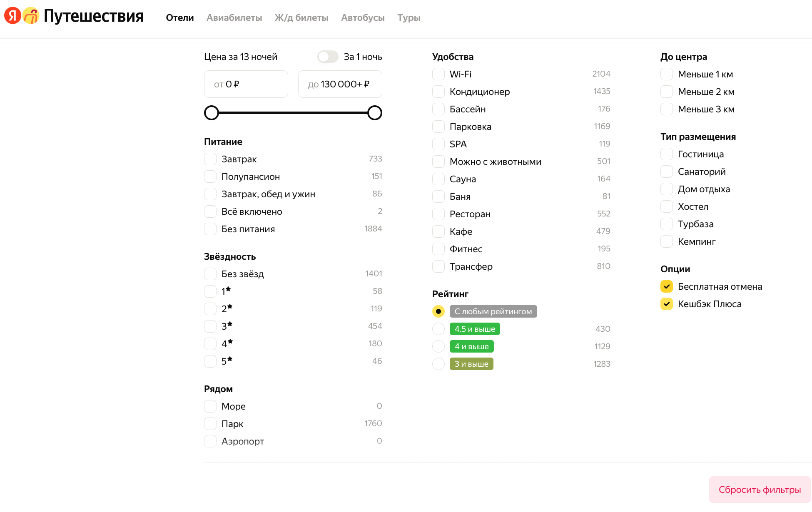Viewport: 812px width, 512px height.
Task: Check the Меньше 1 км distance filter
Action: 667,74
